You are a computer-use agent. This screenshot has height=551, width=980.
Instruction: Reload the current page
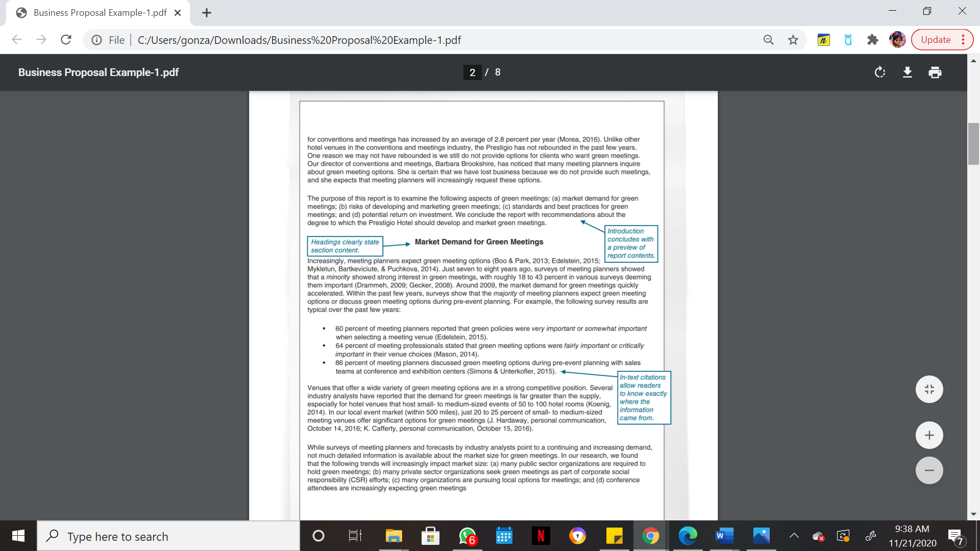click(x=66, y=40)
